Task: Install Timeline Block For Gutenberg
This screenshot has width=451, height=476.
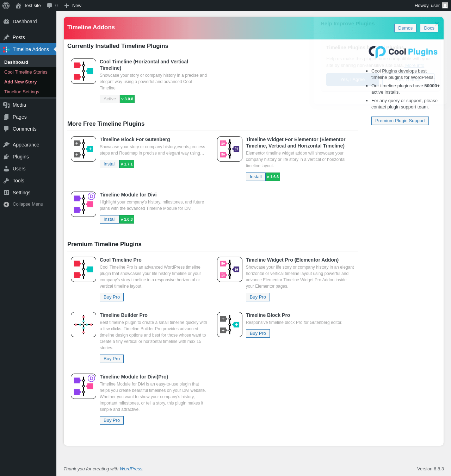Action: click(x=110, y=164)
